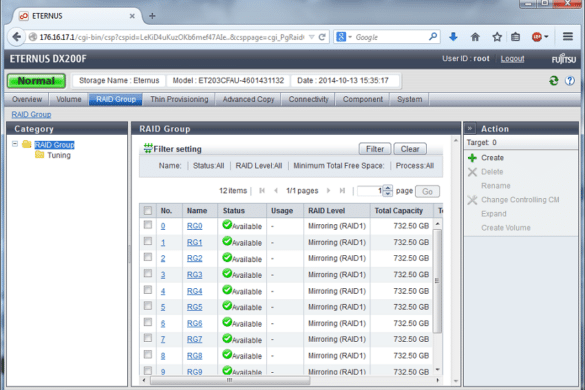Click the red Adblock extension icon

(536, 37)
